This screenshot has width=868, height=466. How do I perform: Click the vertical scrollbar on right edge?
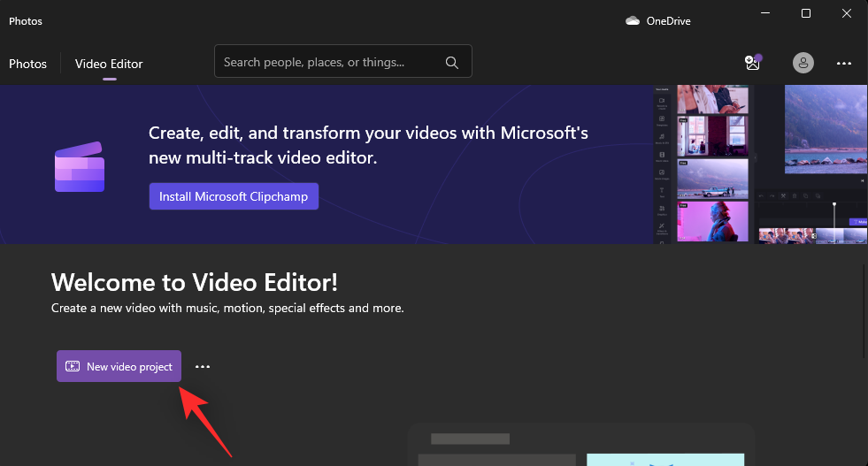coord(864,309)
